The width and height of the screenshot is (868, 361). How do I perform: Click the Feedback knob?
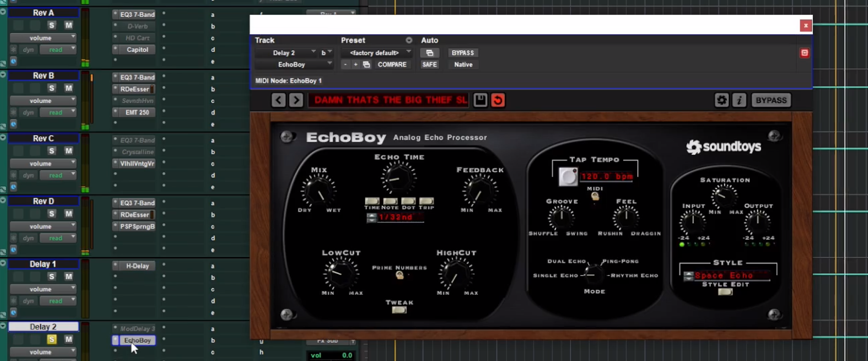tap(478, 191)
